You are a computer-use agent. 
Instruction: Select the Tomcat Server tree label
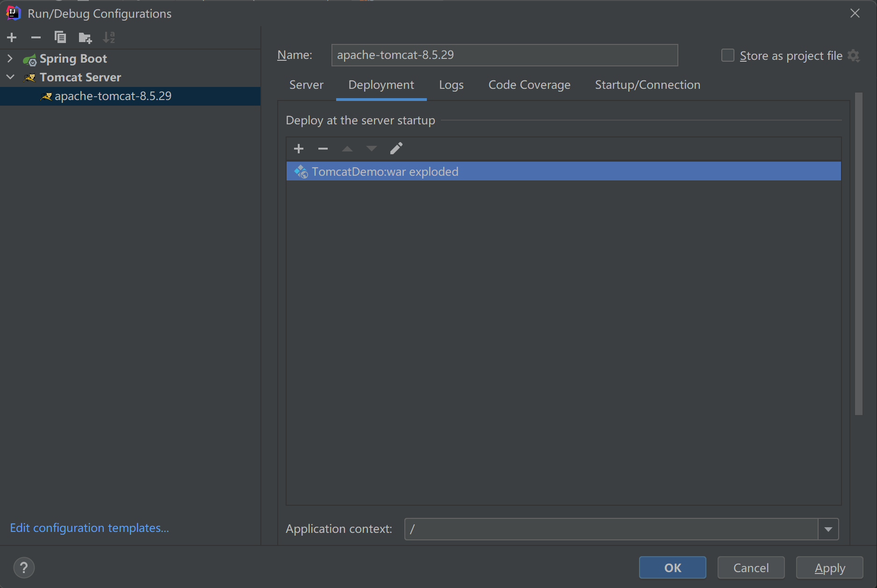pos(80,77)
